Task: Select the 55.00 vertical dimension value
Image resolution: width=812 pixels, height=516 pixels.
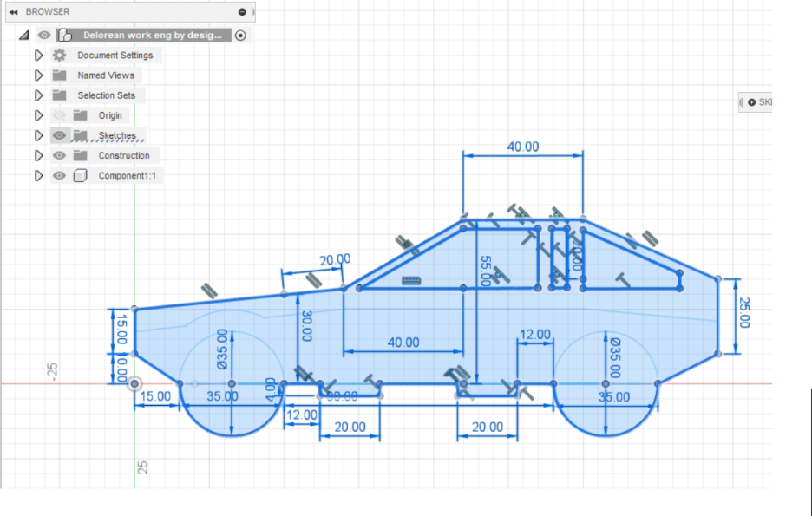Action: point(485,271)
